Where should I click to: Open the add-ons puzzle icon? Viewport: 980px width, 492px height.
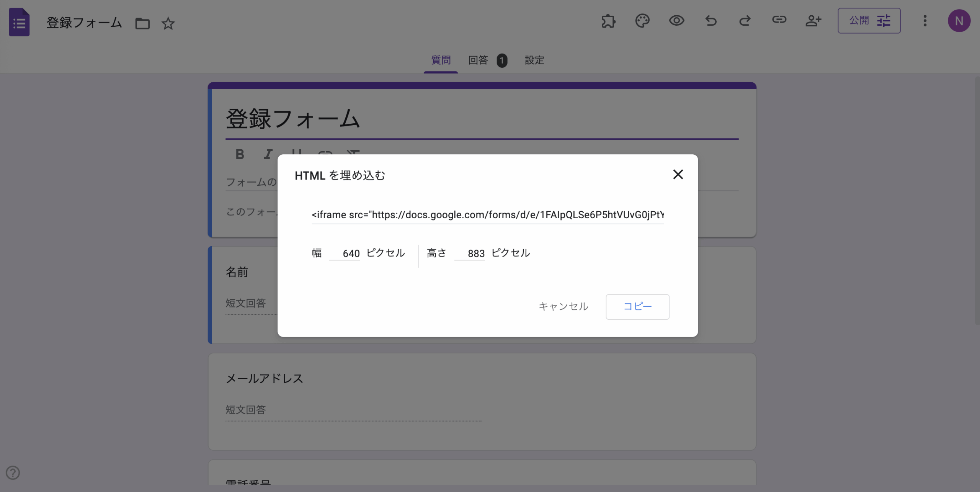click(x=608, y=21)
